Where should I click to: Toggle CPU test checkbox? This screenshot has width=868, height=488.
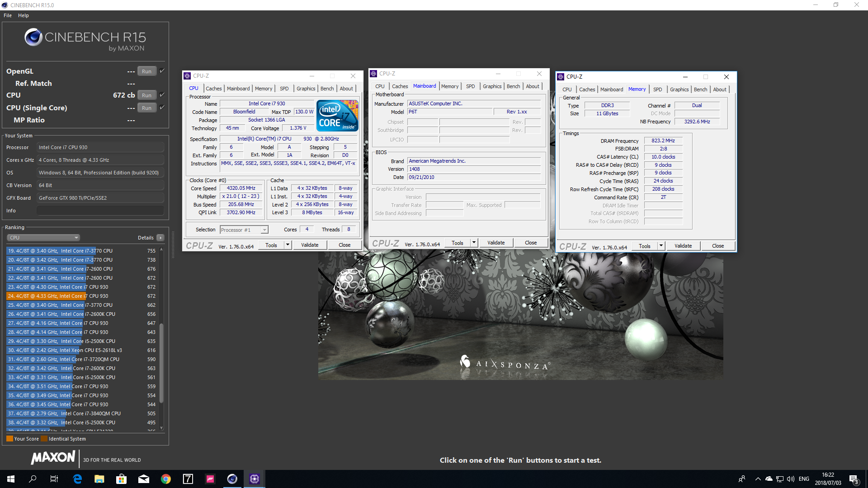point(162,95)
